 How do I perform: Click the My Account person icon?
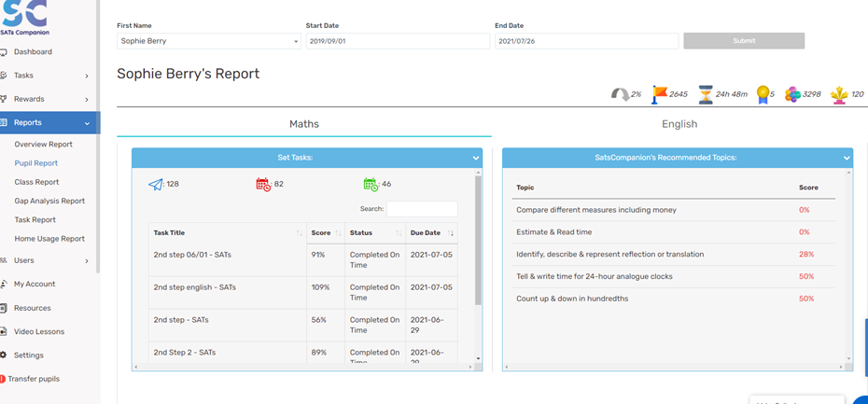pyautogui.click(x=3, y=284)
